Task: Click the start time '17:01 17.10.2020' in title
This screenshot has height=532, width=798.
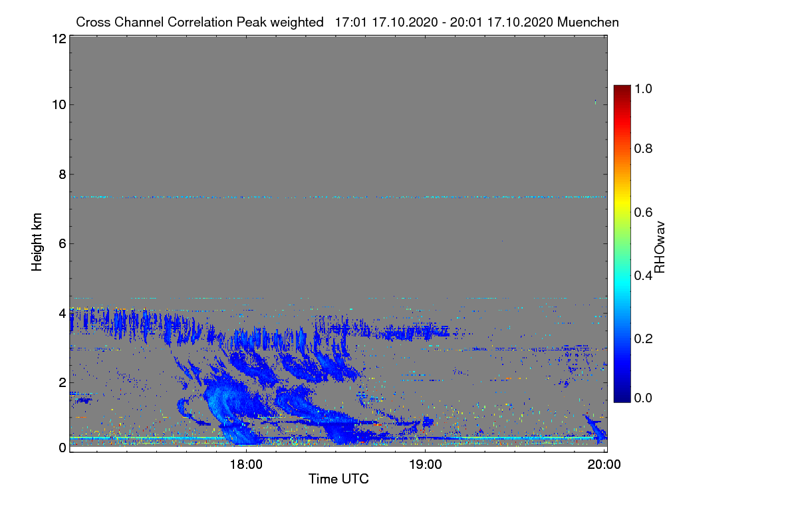Action: 386,22
